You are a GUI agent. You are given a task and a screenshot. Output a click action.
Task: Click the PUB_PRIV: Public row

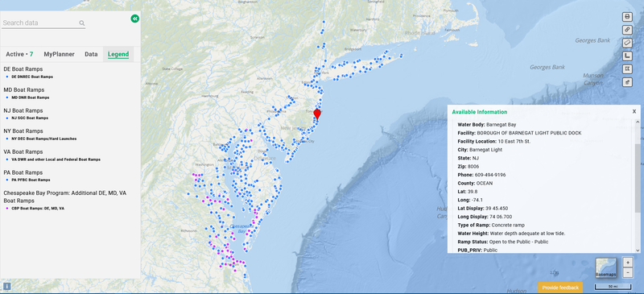477,250
